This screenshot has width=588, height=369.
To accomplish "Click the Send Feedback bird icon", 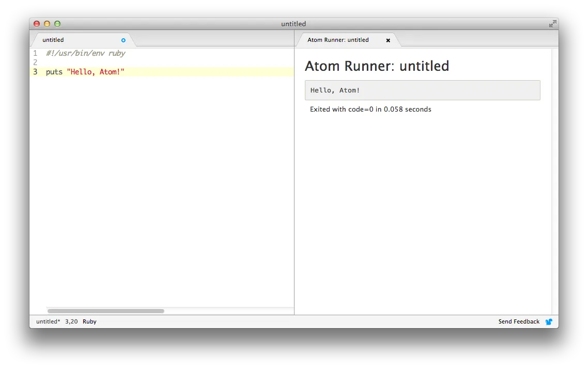I will [549, 322].
